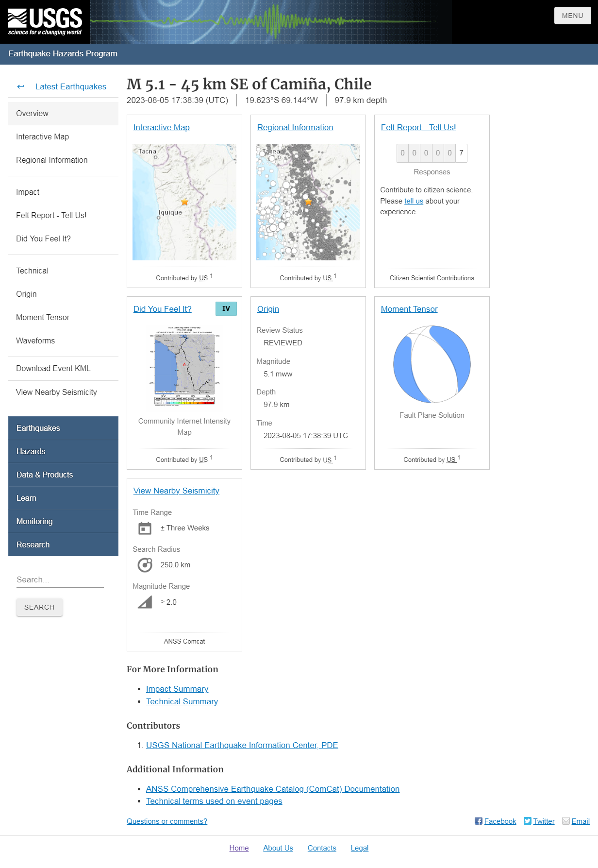Click the Twitter bird icon
The height and width of the screenshot is (868, 598).
point(528,821)
